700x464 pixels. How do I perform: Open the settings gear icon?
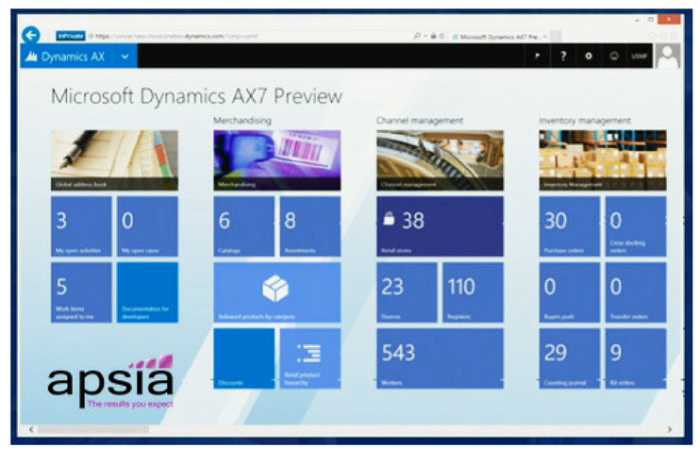(588, 56)
